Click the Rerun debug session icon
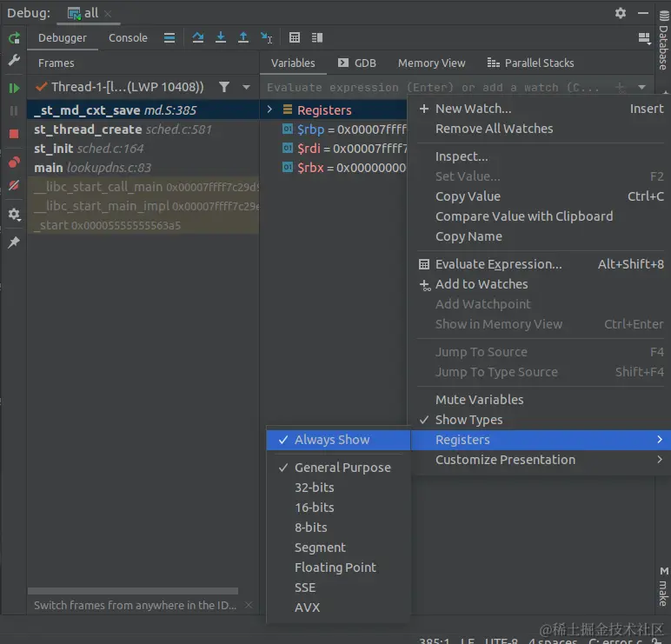Image resolution: width=671 pixels, height=644 pixels. pyautogui.click(x=14, y=38)
